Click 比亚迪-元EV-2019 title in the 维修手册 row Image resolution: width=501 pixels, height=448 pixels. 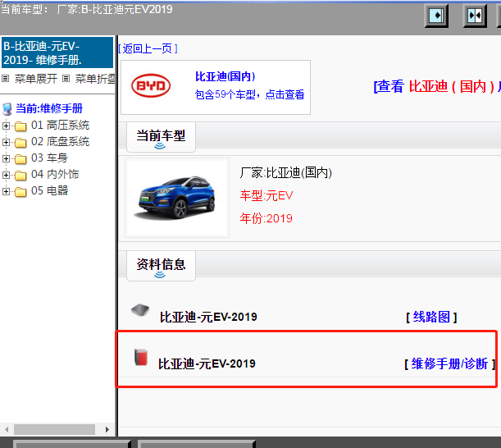coord(207,363)
